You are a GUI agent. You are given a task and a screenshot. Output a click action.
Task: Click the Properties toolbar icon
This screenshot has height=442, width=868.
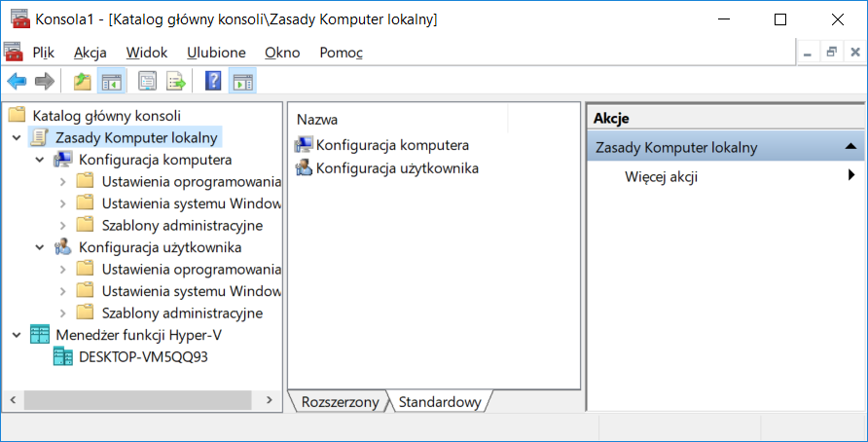click(x=148, y=82)
